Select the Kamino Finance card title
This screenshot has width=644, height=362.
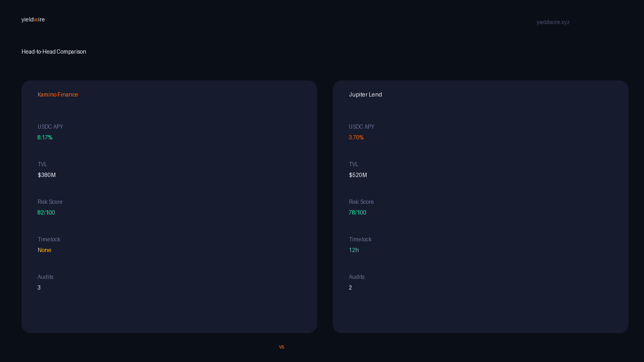[x=58, y=94]
